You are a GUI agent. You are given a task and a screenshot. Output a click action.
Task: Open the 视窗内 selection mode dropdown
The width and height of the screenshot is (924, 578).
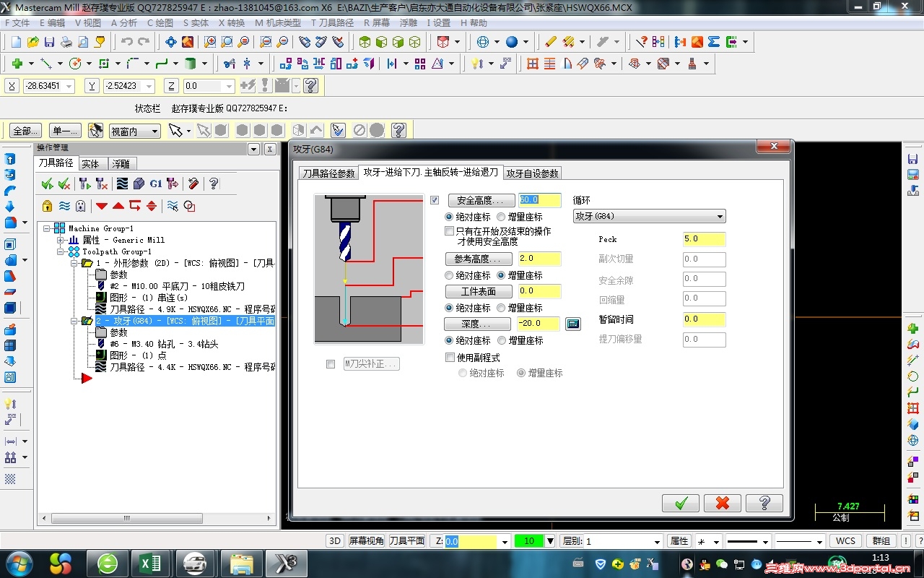click(x=134, y=131)
